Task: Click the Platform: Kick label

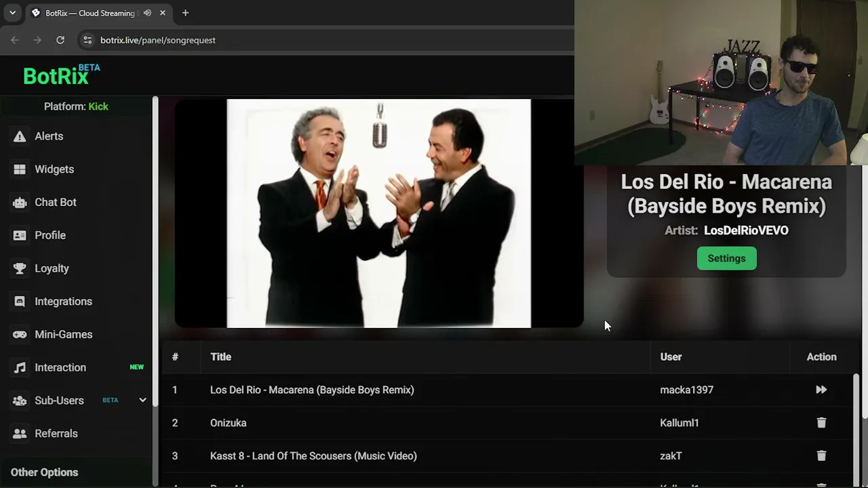Action: [76, 106]
